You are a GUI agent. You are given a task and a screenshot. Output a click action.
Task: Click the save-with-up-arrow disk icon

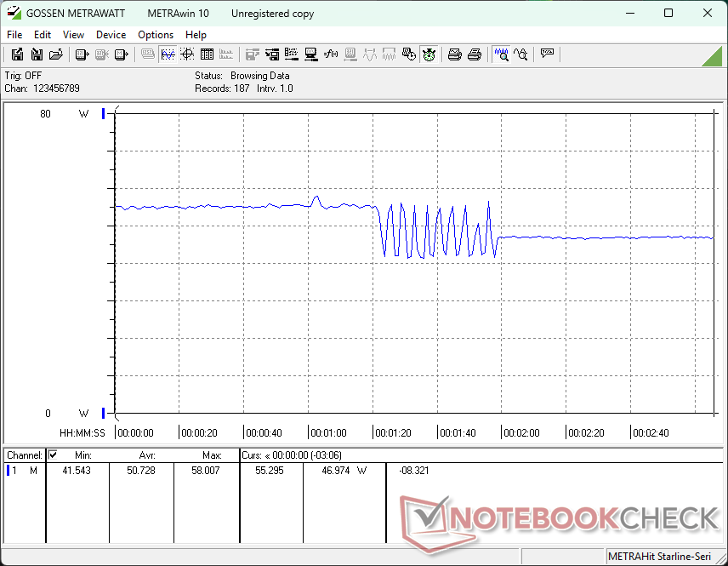coord(17,54)
